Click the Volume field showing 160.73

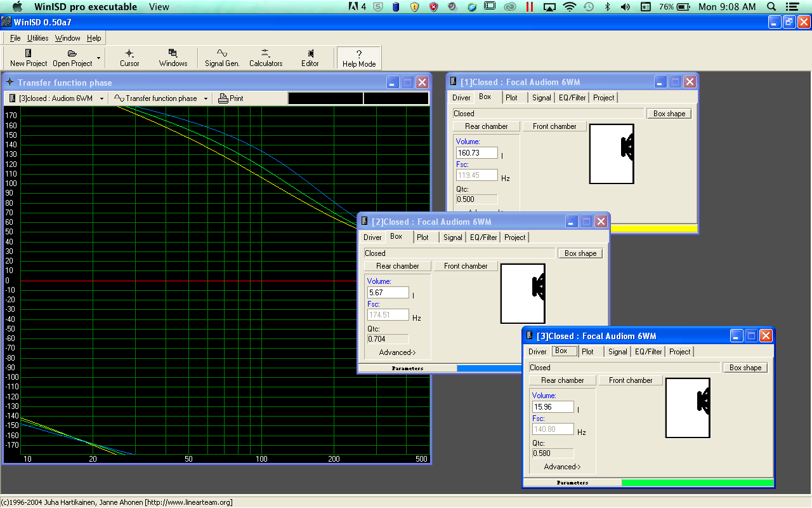pyautogui.click(x=477, y=153)
